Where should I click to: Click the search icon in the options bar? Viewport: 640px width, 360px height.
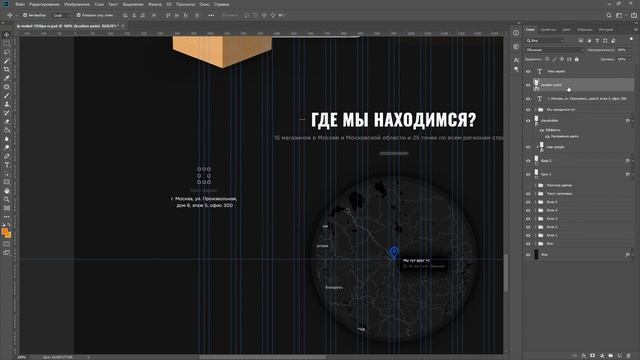click(x=609, y=15)
